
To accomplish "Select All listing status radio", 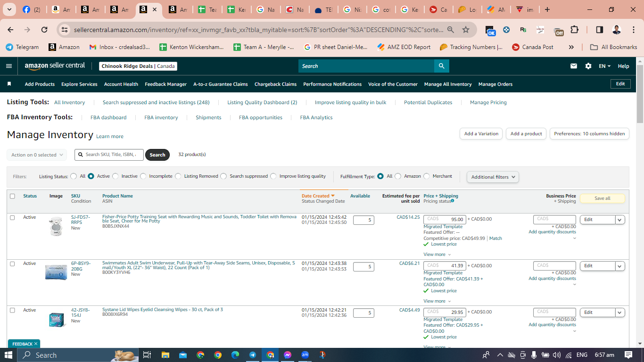I will (74, 176).
